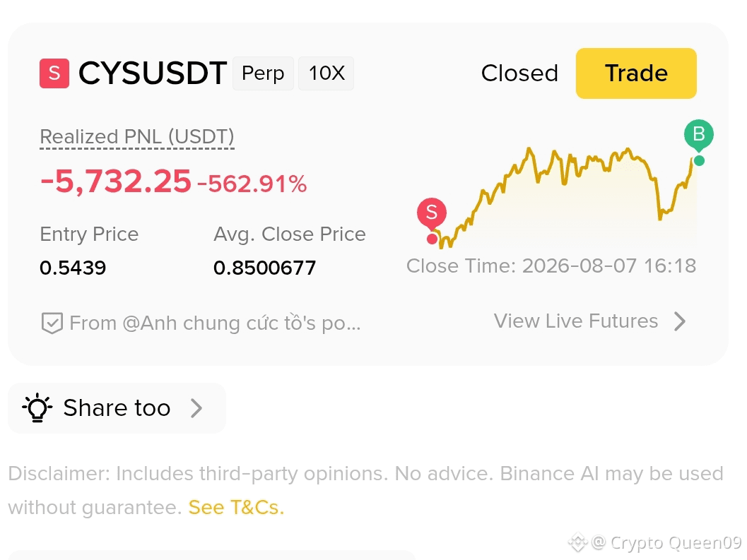This screenshot has width=747, height=560.
Task: Select the 10X leverage tag
Action: [327, 73]
